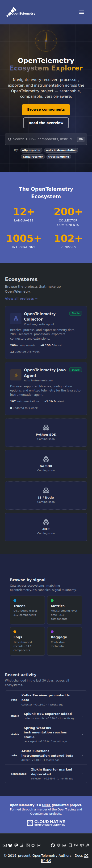Follow the CNCF link
The width and height of the screenshot is (92, 868).
click(x=46, y=805)
